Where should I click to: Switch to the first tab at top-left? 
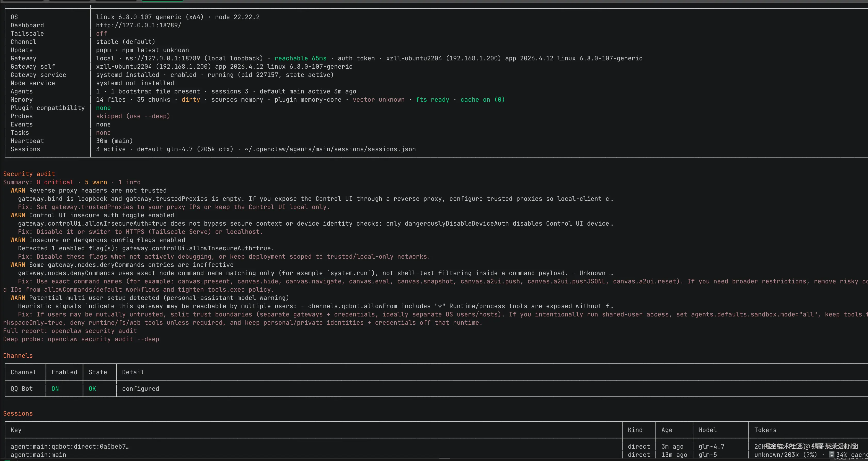(23, 1)
